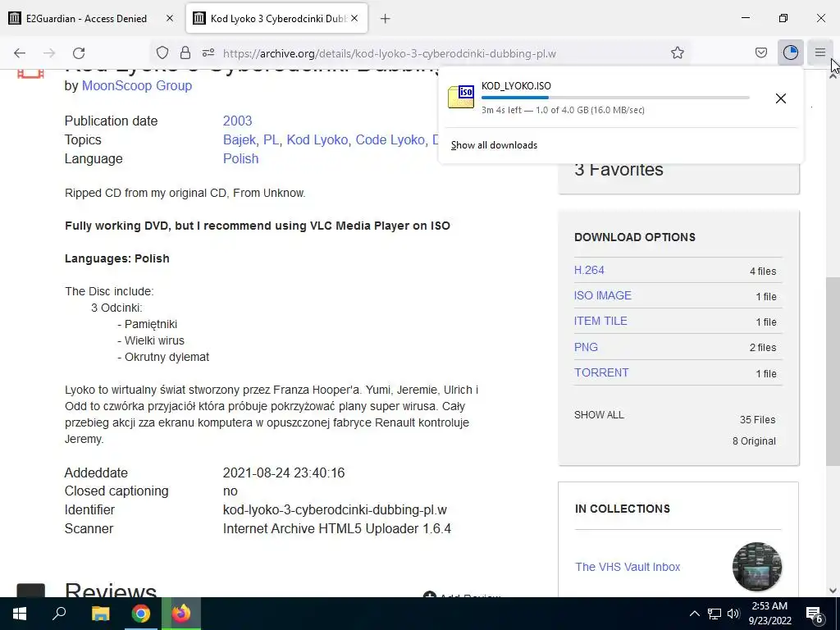Click 'Internet Archive HTML5 Uploader 1.6.4' text
The height and width of the screenshot is (630, 840).
337,529
